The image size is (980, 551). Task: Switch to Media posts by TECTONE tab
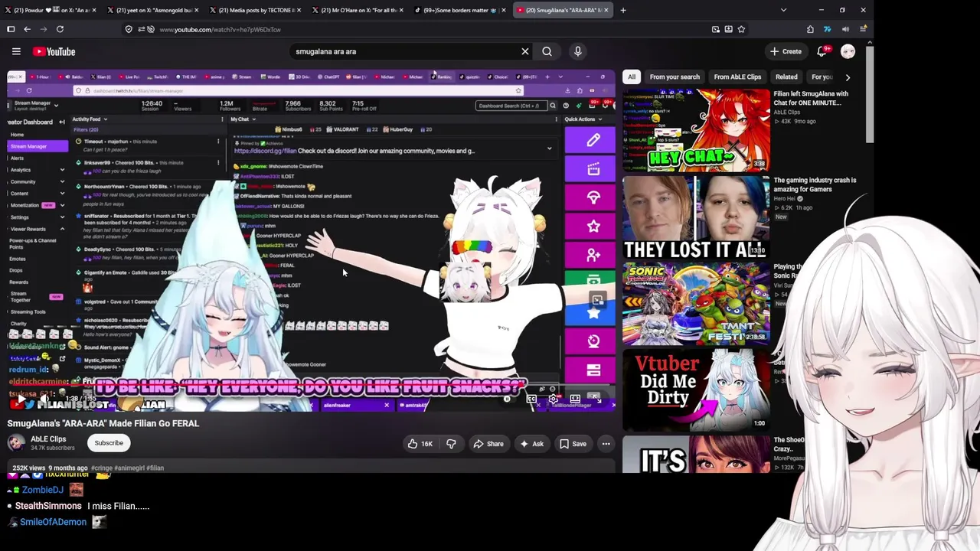click(x=254, y=10)
